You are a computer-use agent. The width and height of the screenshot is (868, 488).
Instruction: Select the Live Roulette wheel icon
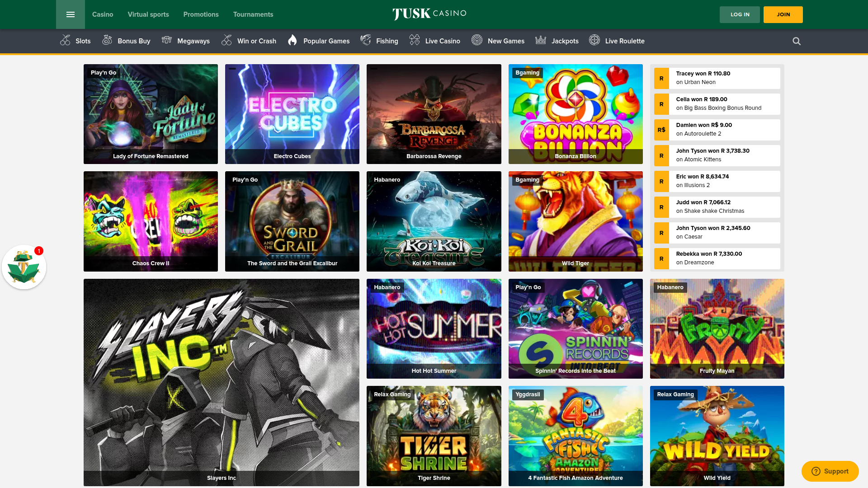[x=594, y=40]
